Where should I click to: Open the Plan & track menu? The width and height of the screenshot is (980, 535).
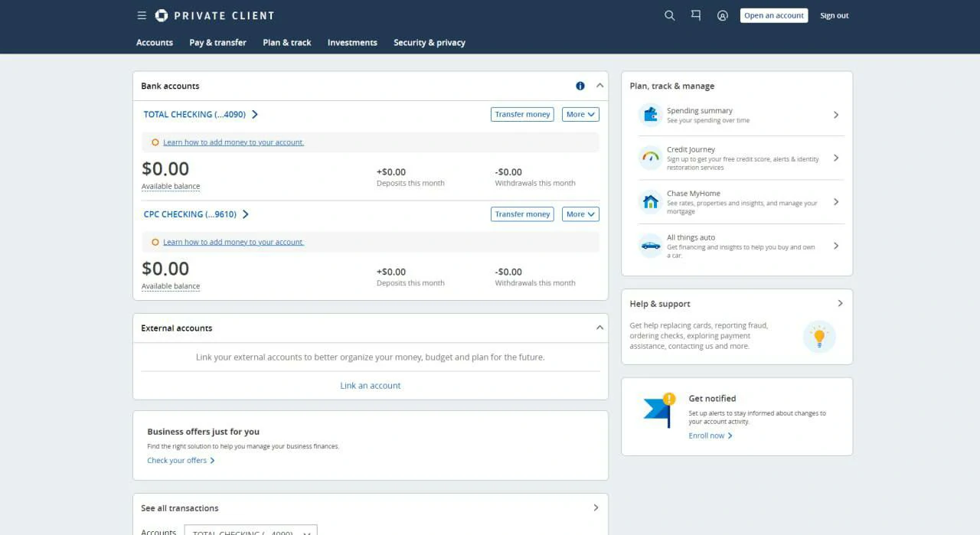point(287,43)
